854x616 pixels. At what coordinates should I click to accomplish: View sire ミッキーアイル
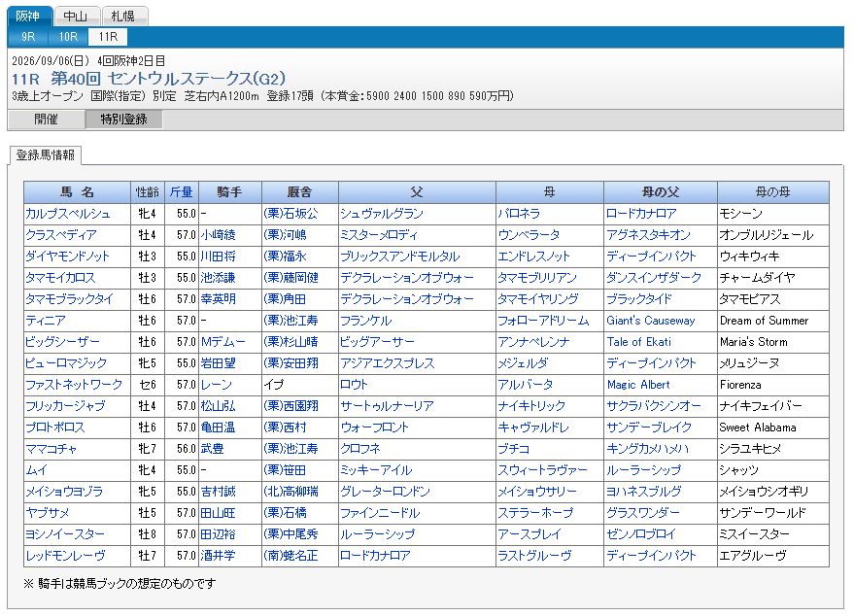[376, 470]
